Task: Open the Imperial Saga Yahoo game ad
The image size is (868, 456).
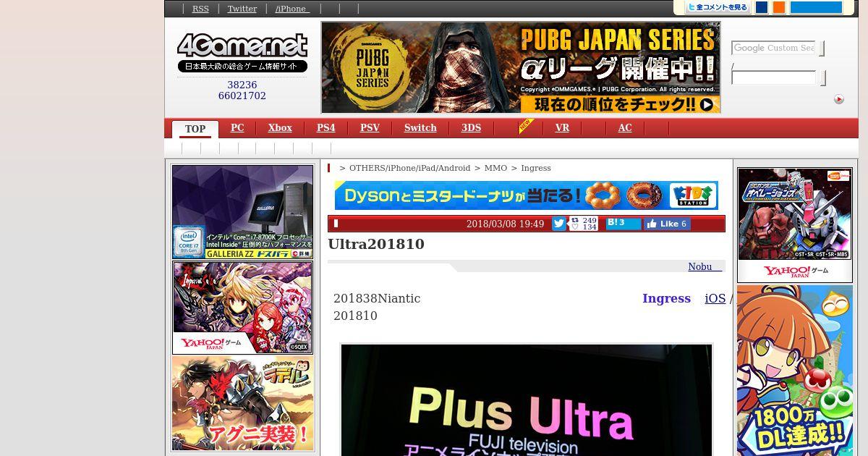Action: coord(243,308)
